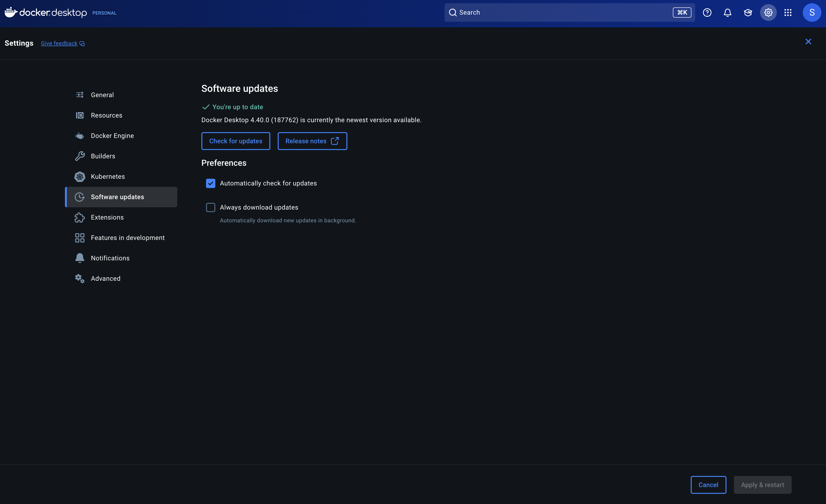Click the Notifications bell sidebar icon

[x=80, y=258]
